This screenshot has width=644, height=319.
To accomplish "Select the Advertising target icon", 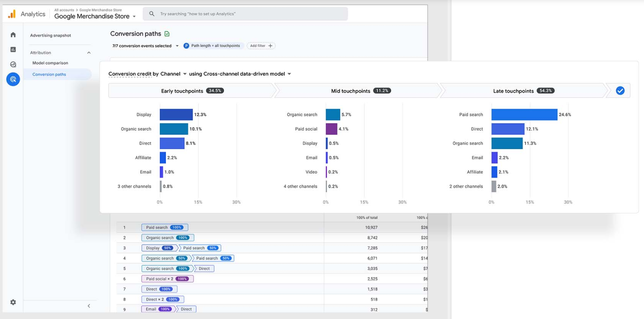I will point(13,79).
